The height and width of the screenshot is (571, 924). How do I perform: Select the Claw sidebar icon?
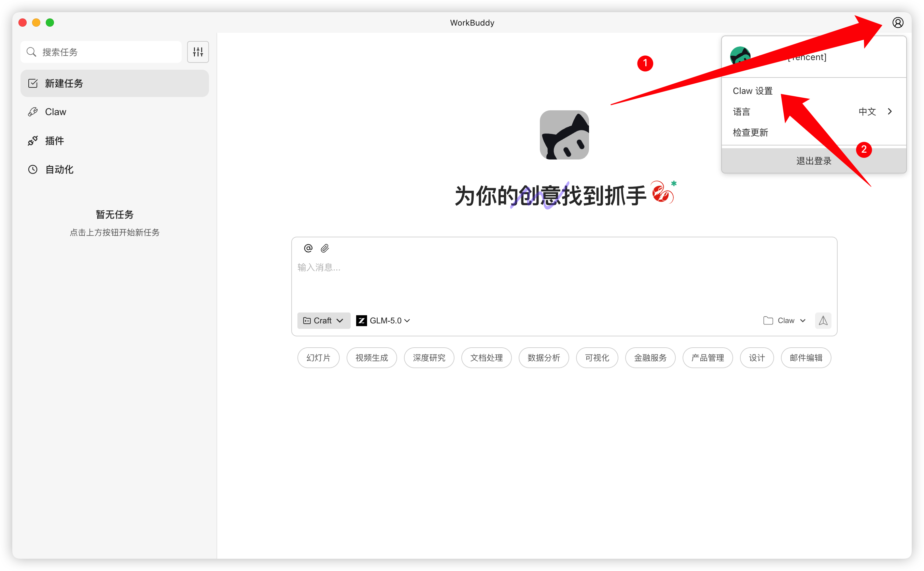(x=33, y=111)
